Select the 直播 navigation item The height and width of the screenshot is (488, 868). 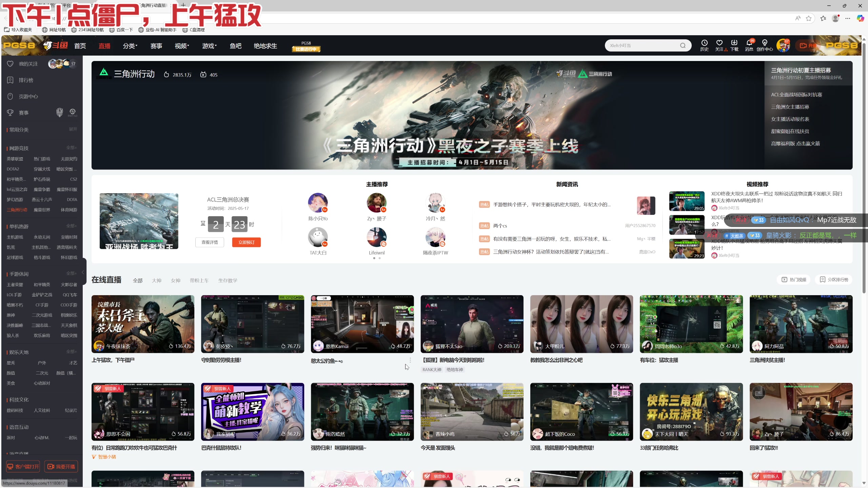[x=104, y=46]
